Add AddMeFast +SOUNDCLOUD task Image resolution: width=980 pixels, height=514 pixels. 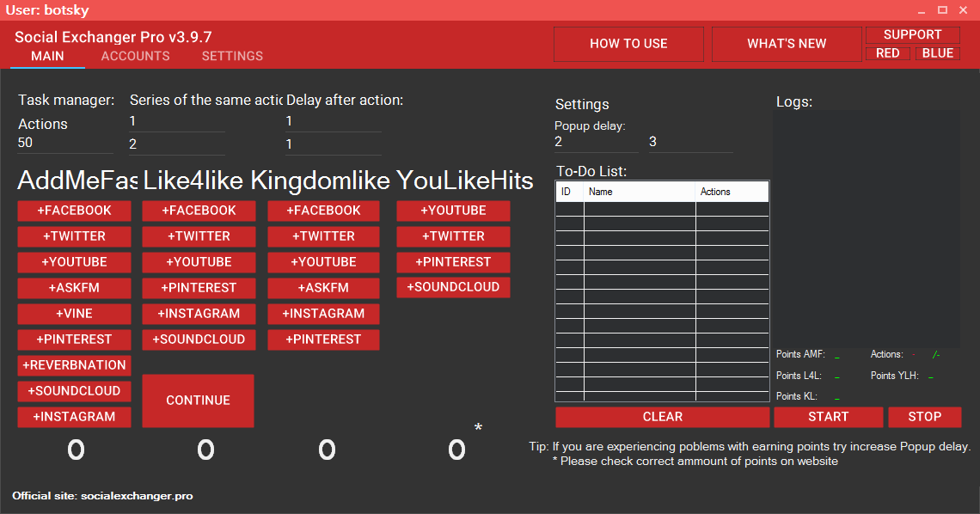[x=75, y=391]
